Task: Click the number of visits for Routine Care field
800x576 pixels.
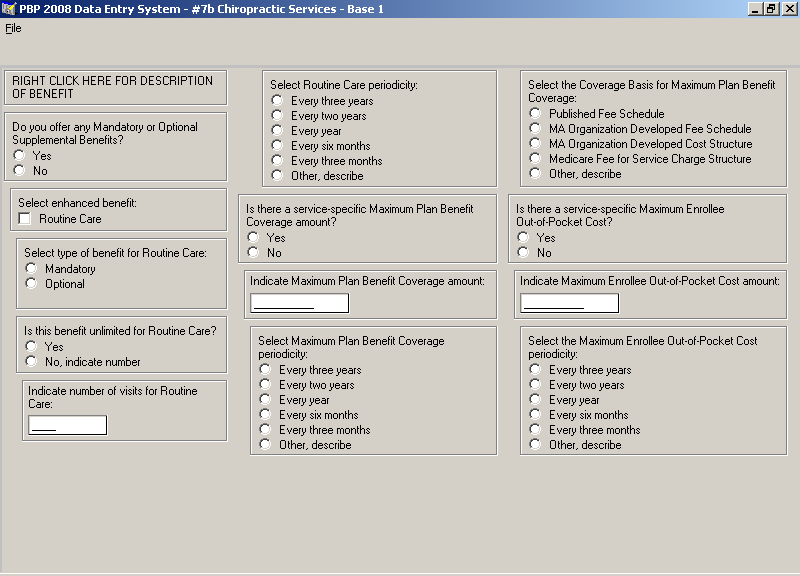Action: pyautogui.click(x=68, y=425)
